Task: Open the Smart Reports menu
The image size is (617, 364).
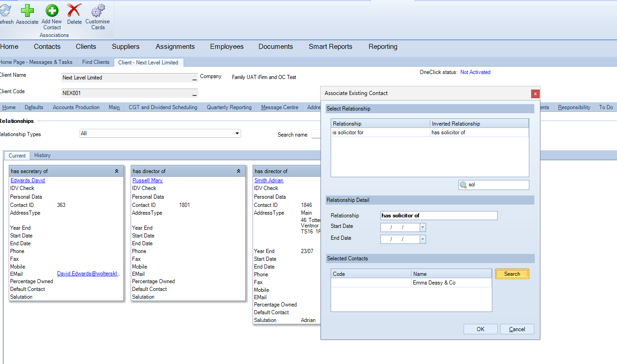Action: pyautogui.click(x=330, y=47)
